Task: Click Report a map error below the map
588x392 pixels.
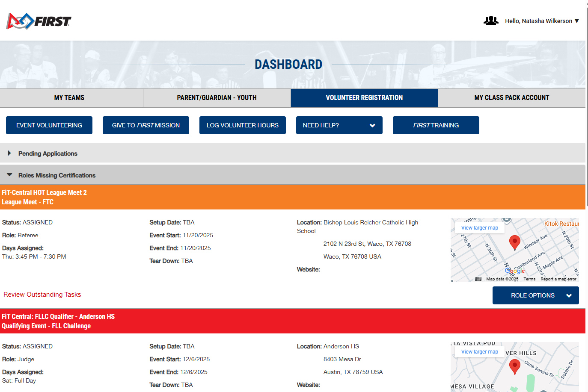Action: 558,279
